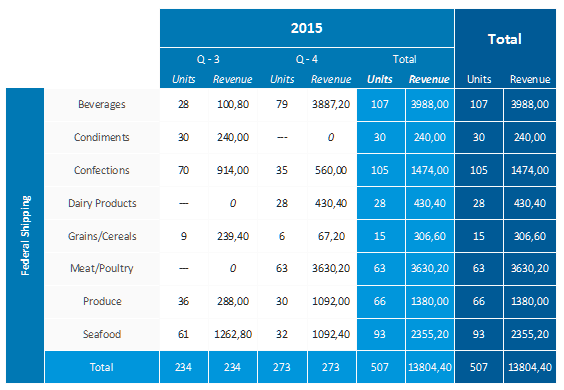Select the bold Revenue header under 2015 Total
This screenshot has width=564, height=390.
(429, 79)
